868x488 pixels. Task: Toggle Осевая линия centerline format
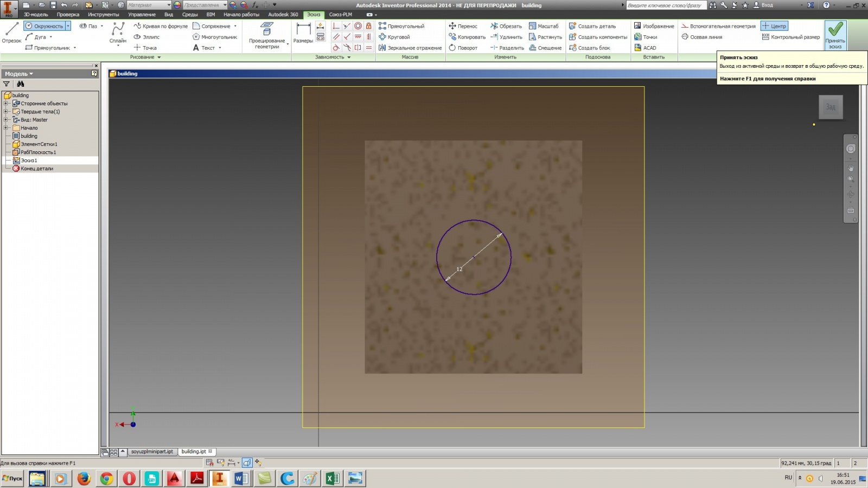click(702, 37)
